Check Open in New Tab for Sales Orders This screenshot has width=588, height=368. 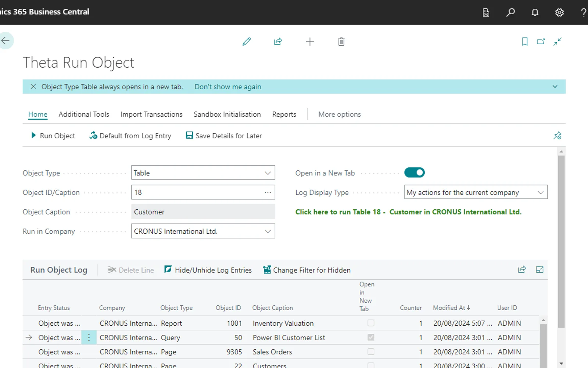click(371, 352)
